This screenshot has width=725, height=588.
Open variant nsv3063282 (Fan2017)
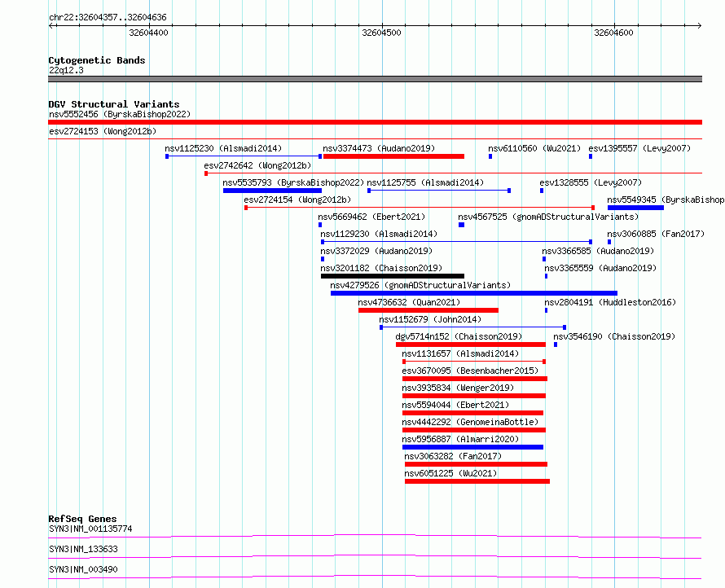pyautogui.click(x=477, y=464)
